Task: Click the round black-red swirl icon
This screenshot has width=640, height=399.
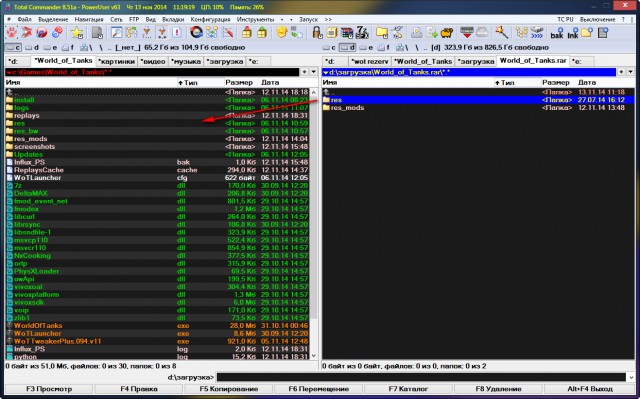Action: pos(196,33)
